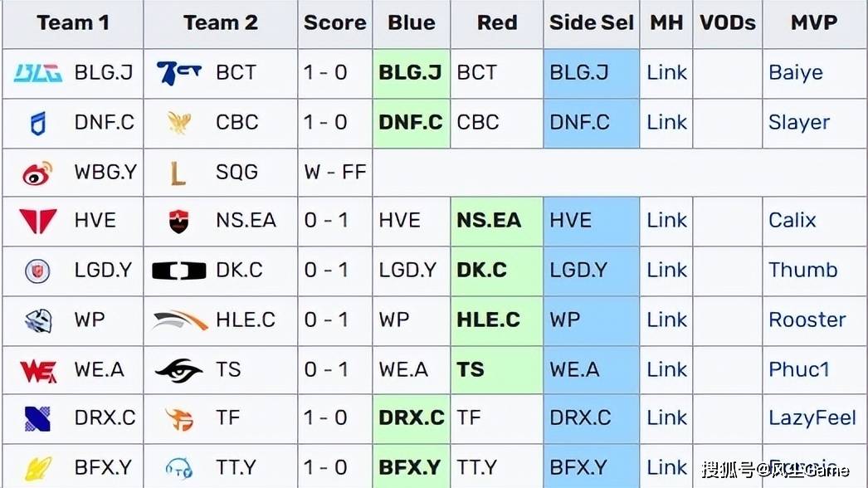868x488 pixels.
Task: Click the DRX.C blue logo
Action: [37, 418]
